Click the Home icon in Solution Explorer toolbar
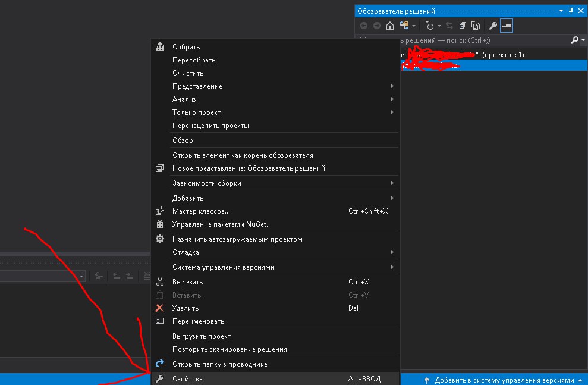Image resolution: width=588 pixels, height=385 pixels. pyautogui.click(x=389, y=26)
